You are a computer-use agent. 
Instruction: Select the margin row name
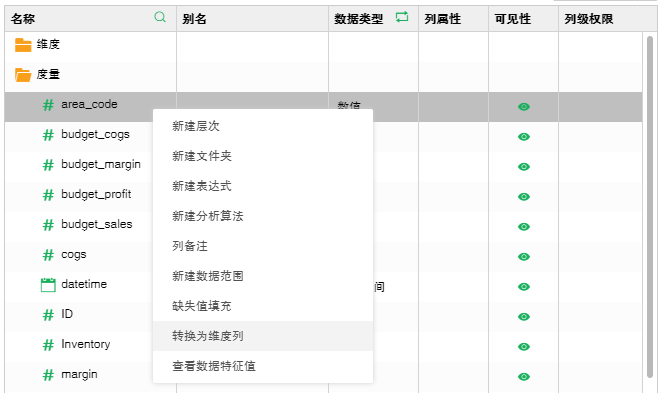[79, 374]
